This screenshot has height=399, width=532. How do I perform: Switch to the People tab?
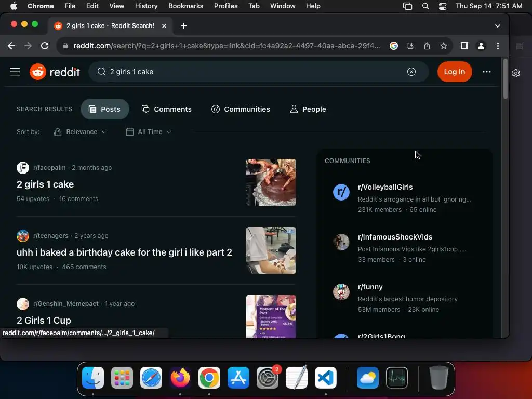tap(308, 109)
